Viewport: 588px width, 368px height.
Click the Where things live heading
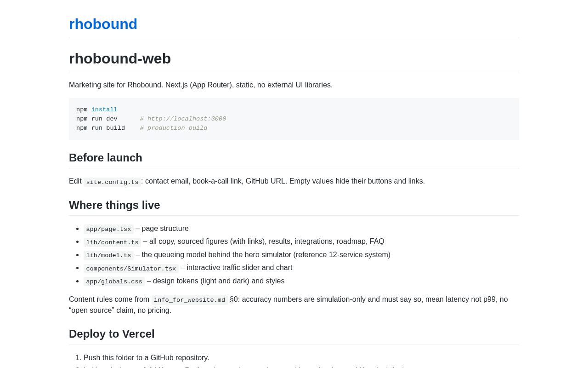tap(114, 205)
